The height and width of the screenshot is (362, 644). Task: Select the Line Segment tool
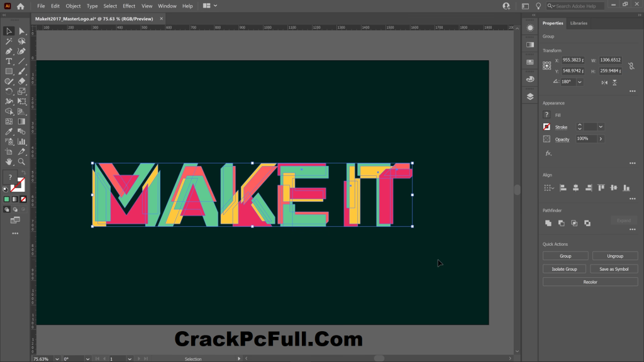(x=22, y=61)
